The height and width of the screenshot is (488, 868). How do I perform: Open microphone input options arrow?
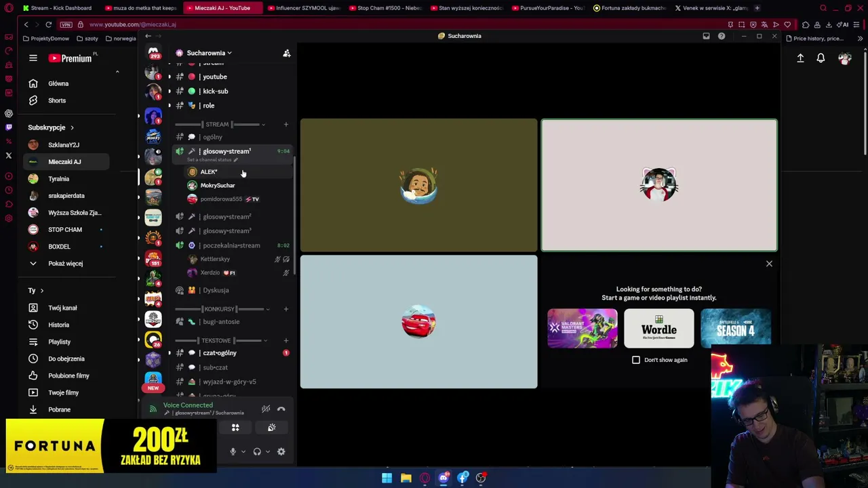tap(243, 451)
